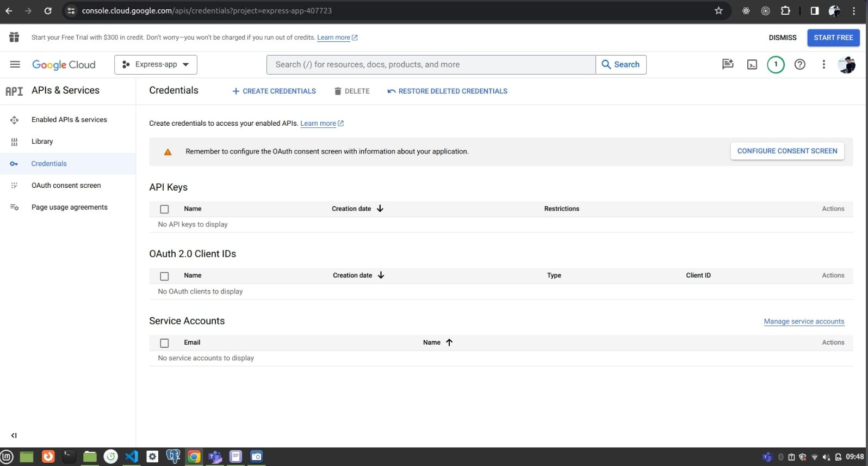
Task: Open the Chrome three-dot menu
Action: point(854,10)
